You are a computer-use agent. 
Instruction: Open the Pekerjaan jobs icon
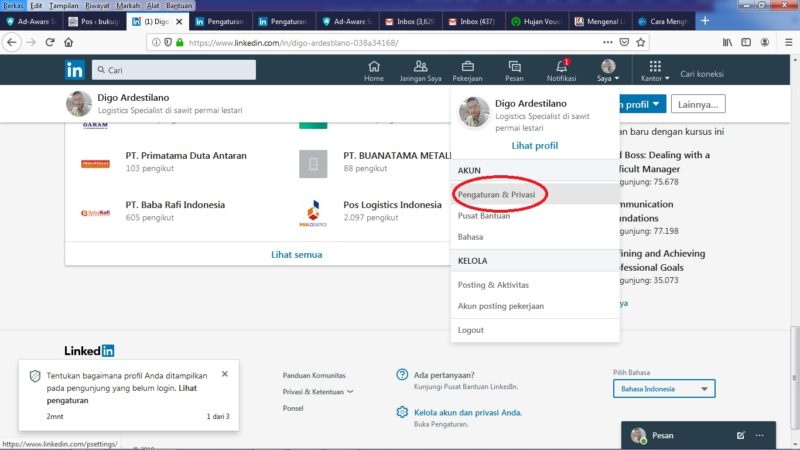pyautogui.click(x=467, y=71)
